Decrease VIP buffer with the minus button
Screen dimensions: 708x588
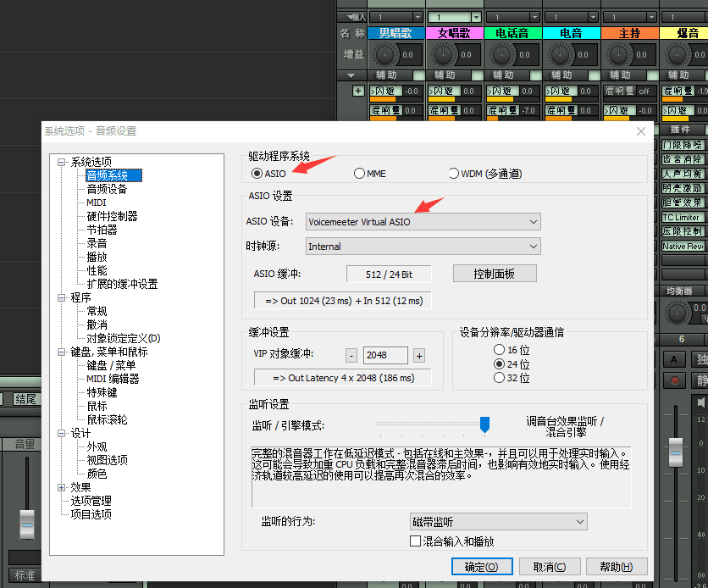[351, 356]
